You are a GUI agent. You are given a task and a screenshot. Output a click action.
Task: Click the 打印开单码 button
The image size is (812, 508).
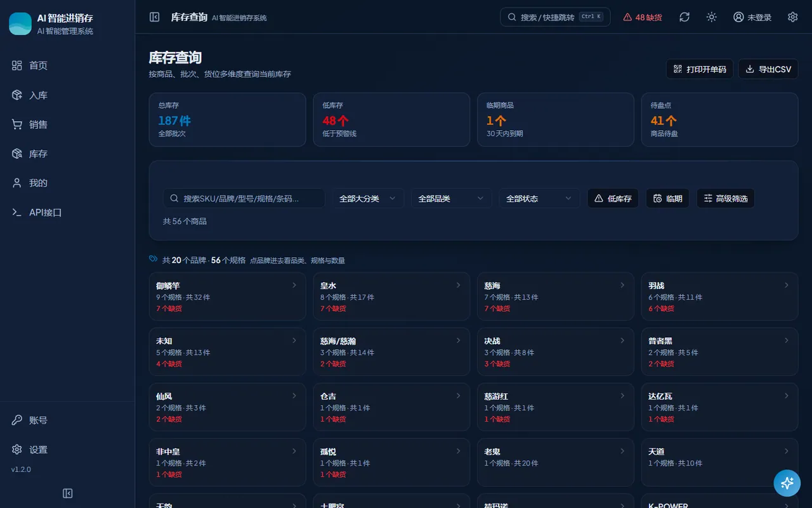[700, 69]
